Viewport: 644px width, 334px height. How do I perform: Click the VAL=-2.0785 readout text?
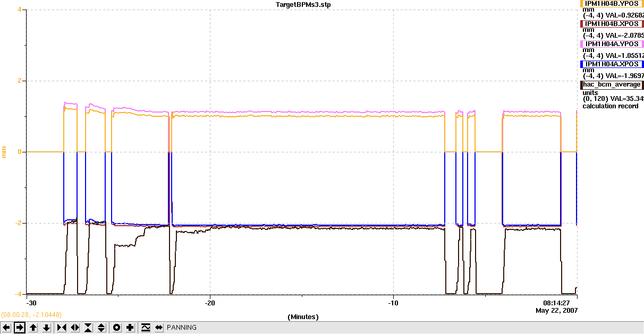(x=625, y=36)
